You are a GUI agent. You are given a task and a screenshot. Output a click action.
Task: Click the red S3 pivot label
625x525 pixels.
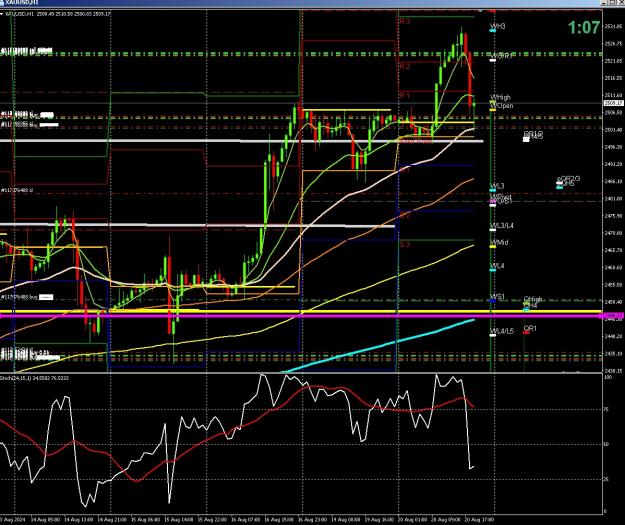coord(405,244)
